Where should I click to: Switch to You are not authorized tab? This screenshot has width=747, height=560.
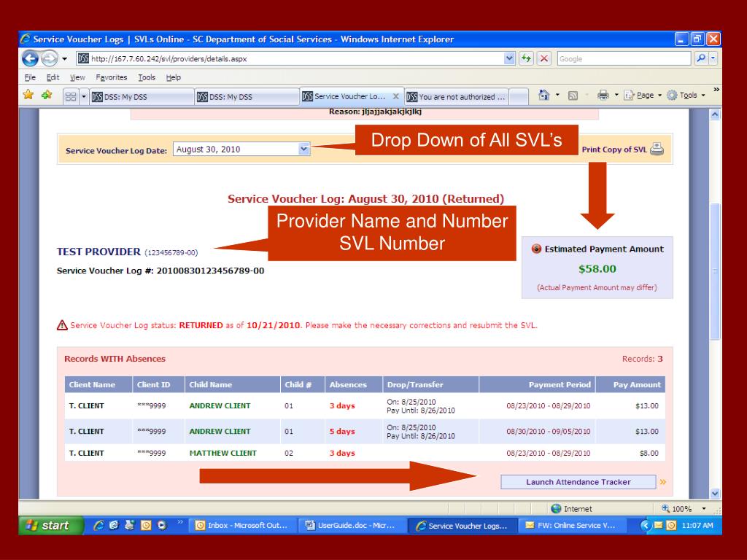457,97
